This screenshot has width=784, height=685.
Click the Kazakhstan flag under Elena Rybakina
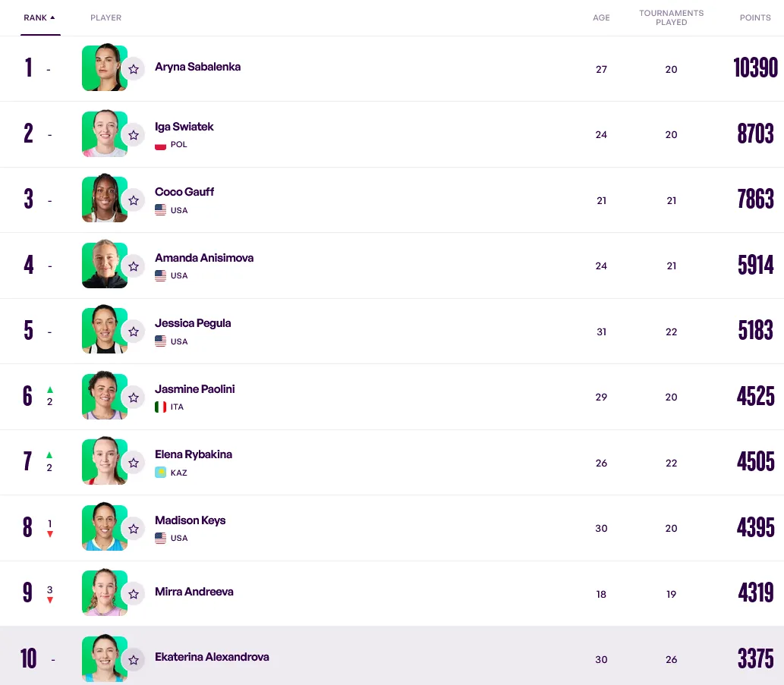tap(160, 473)
